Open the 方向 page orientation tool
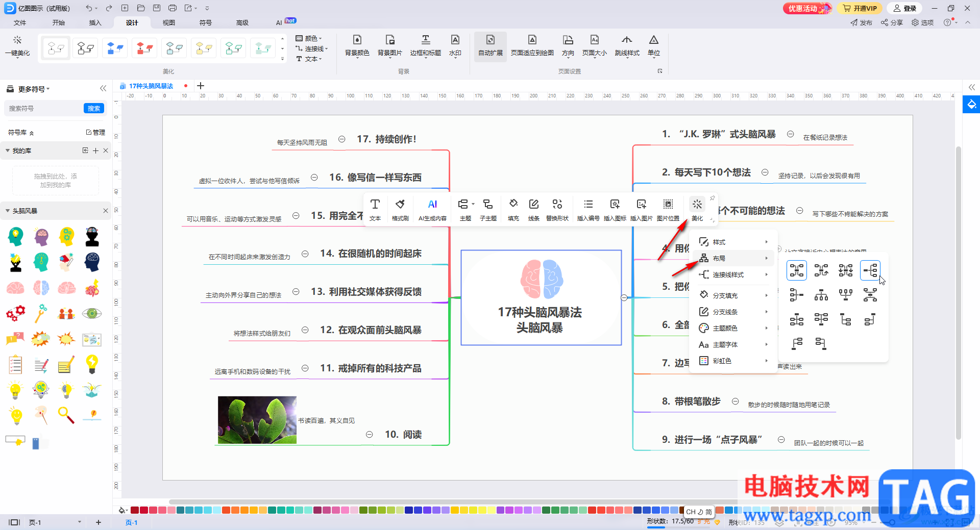The image size is (980, 530). (568, 46)
